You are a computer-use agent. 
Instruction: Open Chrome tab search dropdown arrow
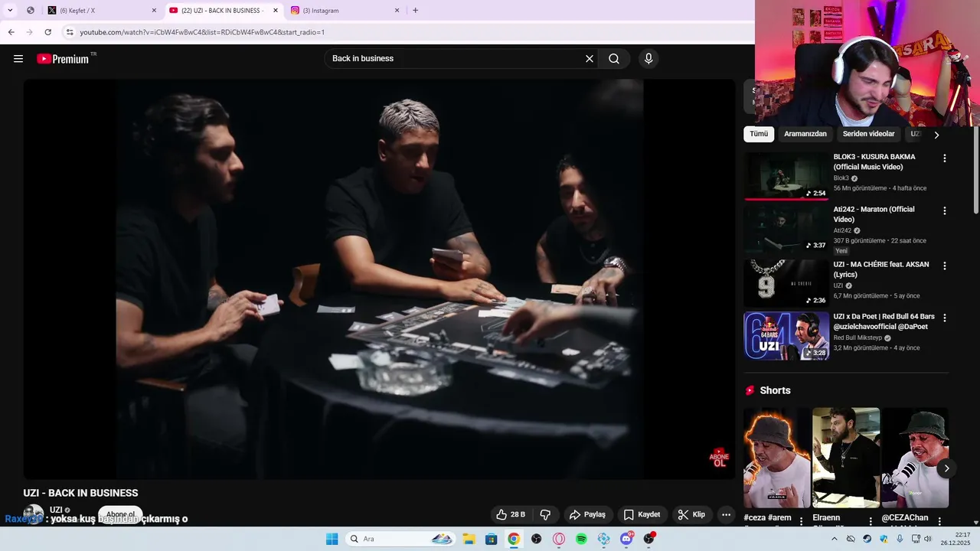click(x=10, y=11)
